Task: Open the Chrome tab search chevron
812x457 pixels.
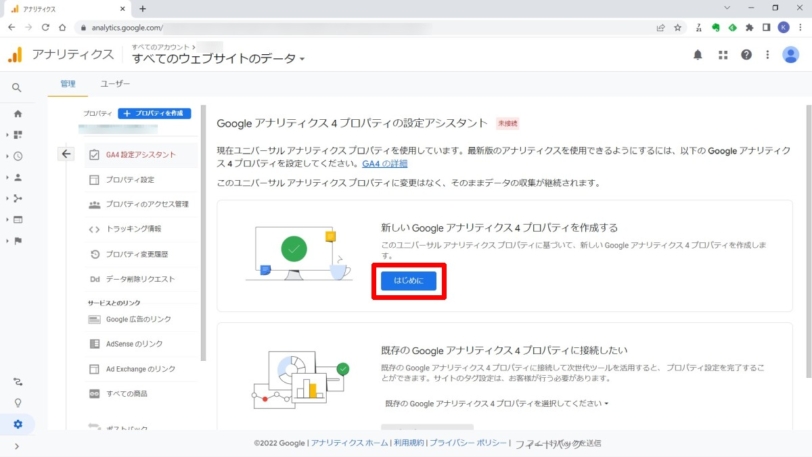Action: tap(727, 8)
